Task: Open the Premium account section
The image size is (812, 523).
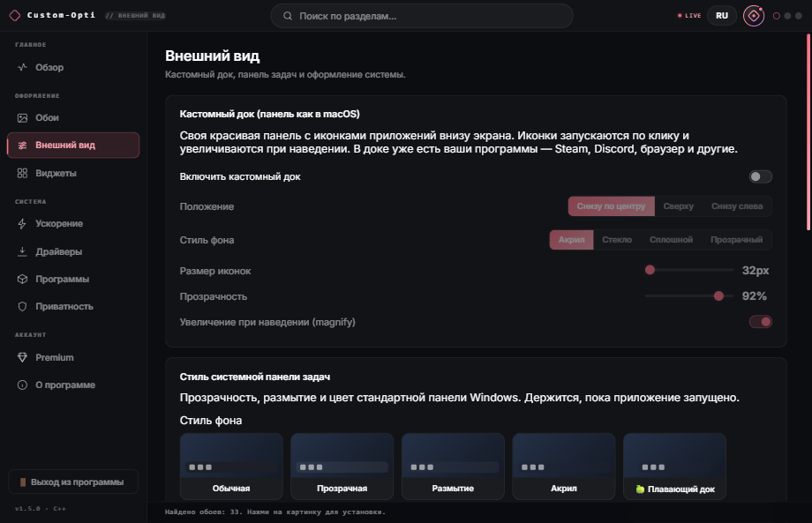Action: point(73,357)
